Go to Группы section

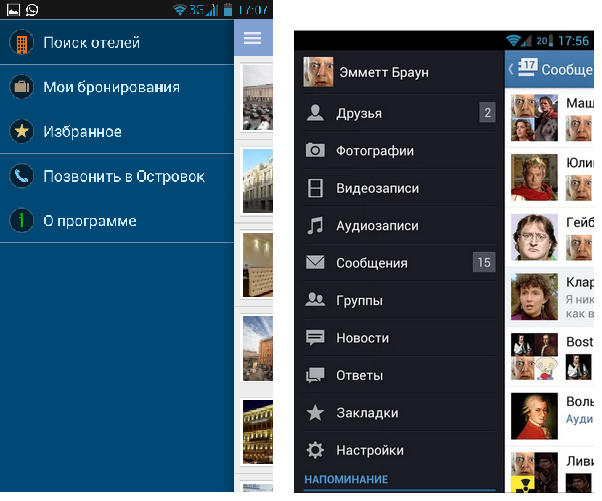(x=399, y=300)
